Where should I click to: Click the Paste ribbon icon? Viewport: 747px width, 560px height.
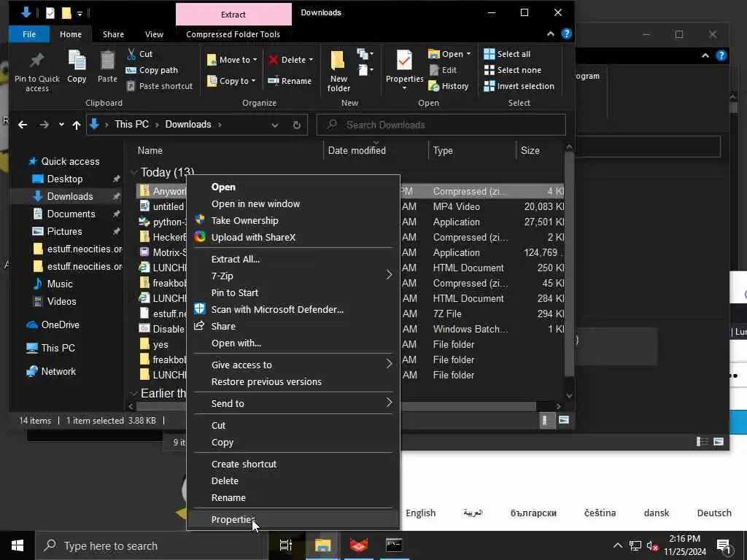[107, 61]
